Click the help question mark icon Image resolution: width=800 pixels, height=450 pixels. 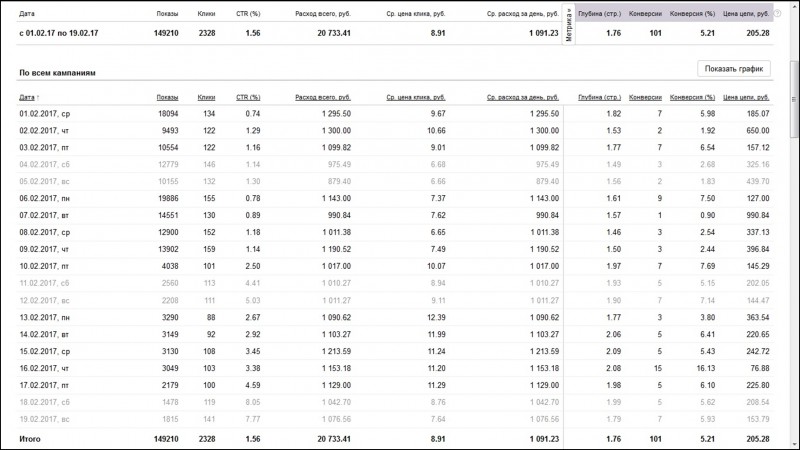point(777,14)
